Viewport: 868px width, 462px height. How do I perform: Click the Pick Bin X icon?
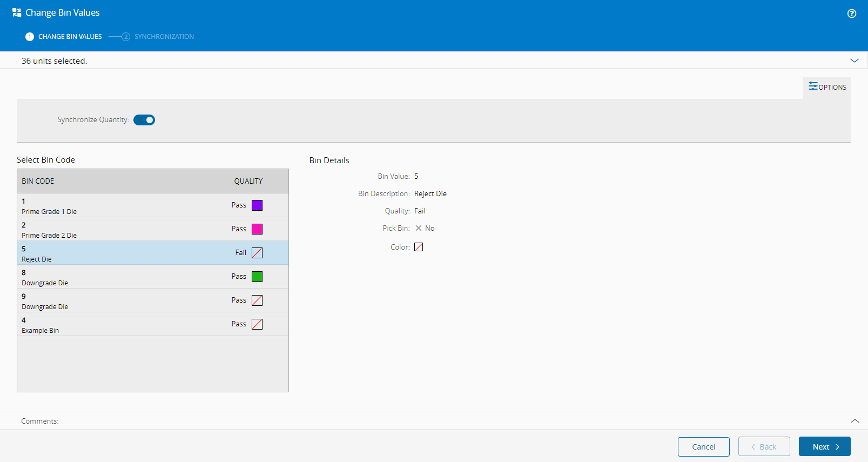(x=419, y=228)
